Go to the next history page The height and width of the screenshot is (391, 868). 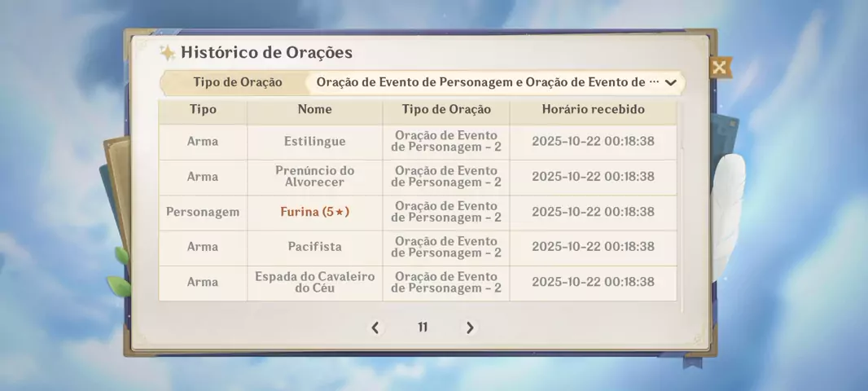[470, 327]
